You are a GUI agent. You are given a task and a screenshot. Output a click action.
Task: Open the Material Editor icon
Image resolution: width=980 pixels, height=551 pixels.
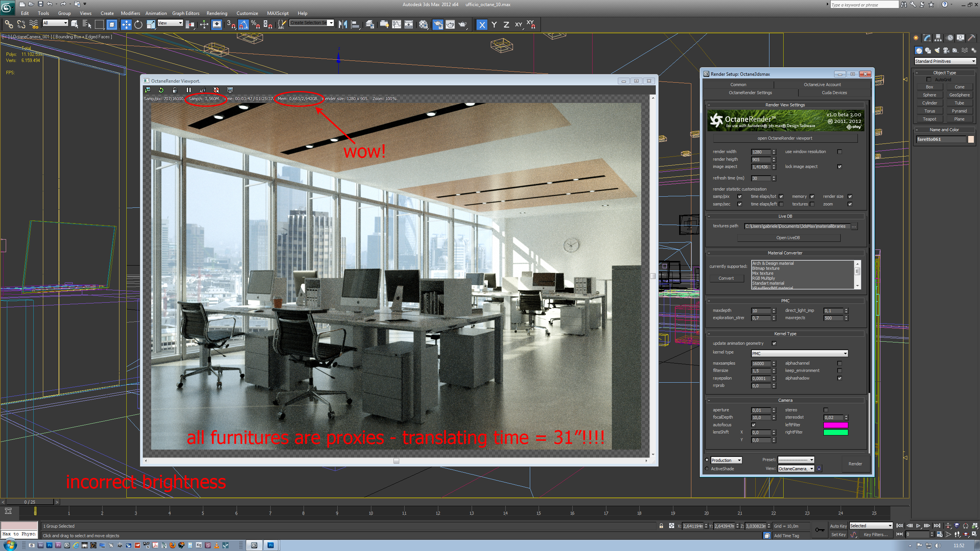[x=423, y=25]
